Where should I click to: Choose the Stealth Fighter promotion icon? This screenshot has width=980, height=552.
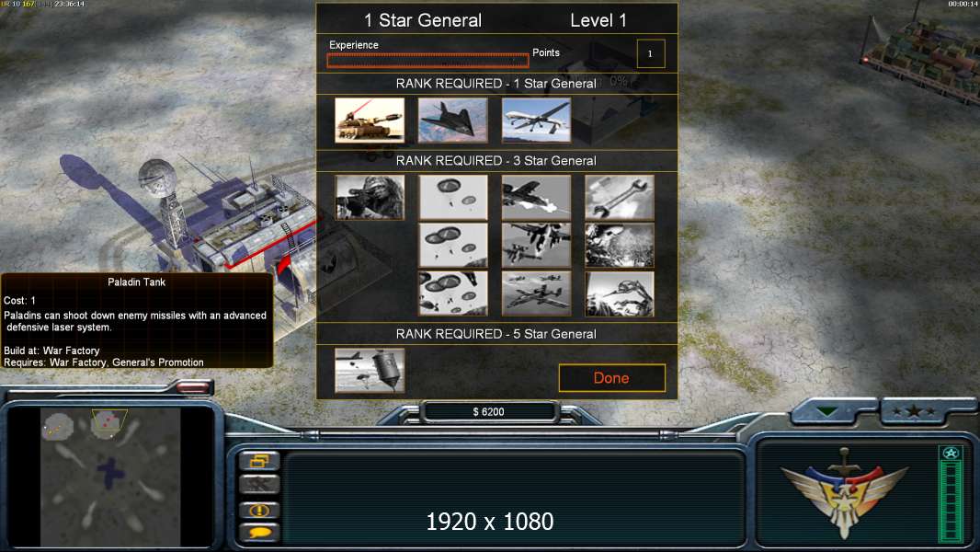[x=452, y=120]
